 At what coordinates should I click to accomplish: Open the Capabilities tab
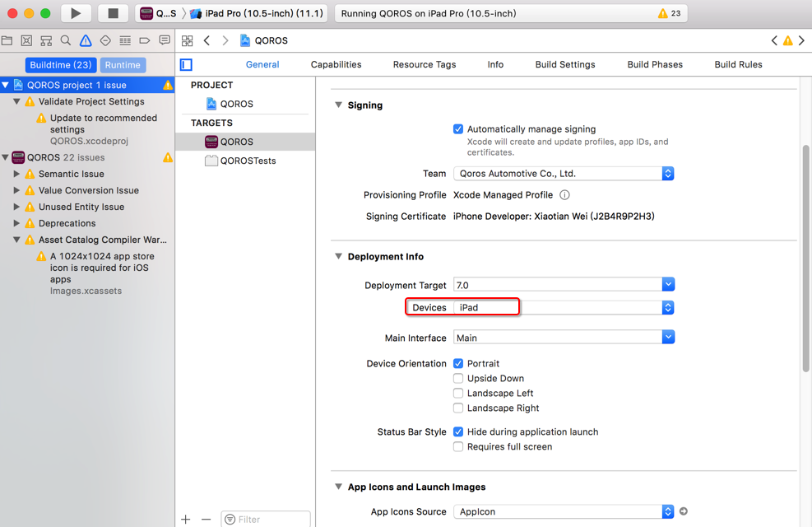pos(336,64)
